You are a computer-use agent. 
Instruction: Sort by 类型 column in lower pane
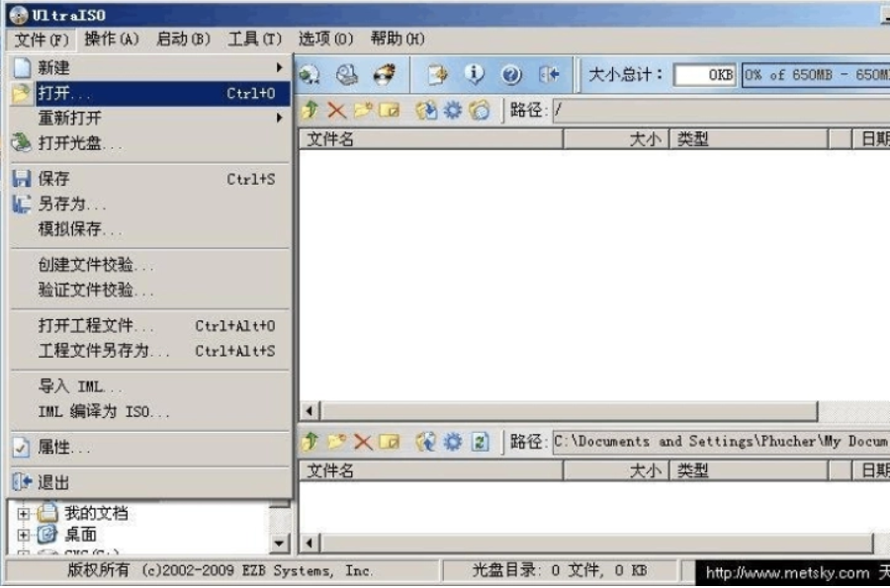click(x=749, y=470)
